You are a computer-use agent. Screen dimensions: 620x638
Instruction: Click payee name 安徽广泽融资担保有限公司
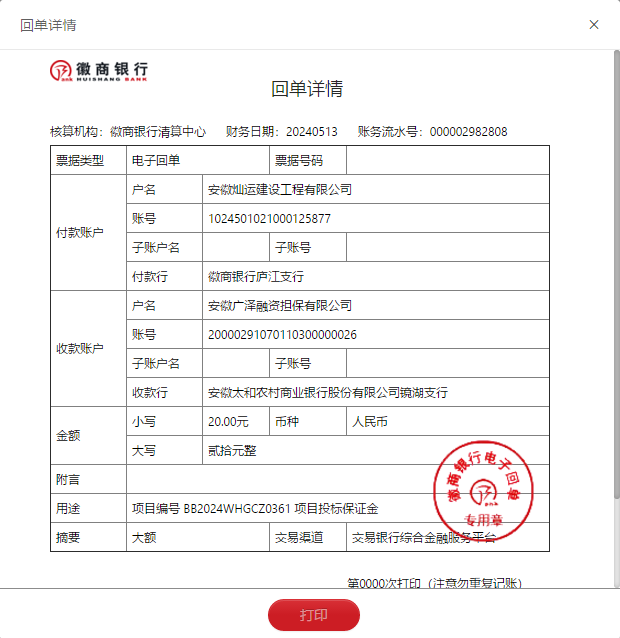tap(279, 306)
